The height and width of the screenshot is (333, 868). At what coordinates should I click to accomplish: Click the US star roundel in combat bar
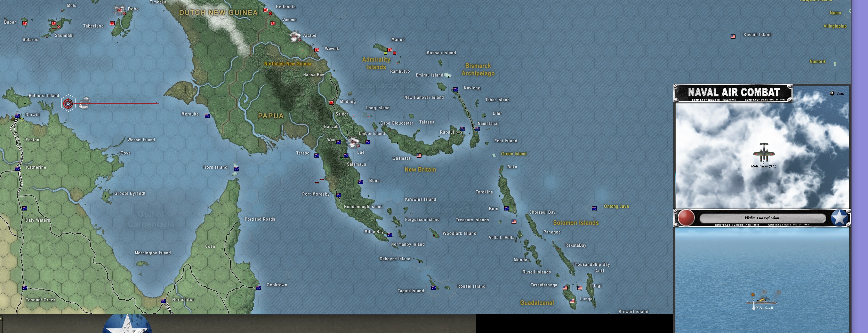click(x=839, y=218)
